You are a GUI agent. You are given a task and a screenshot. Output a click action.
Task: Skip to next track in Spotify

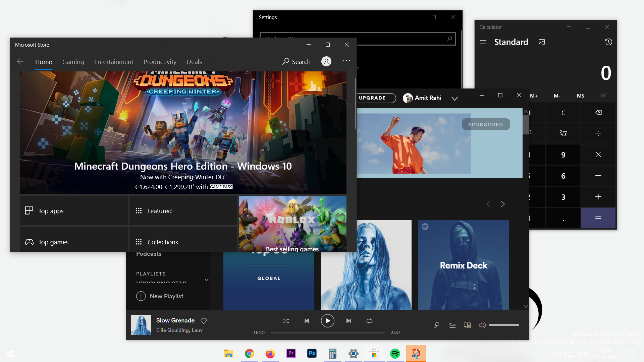tap(348, 321)
